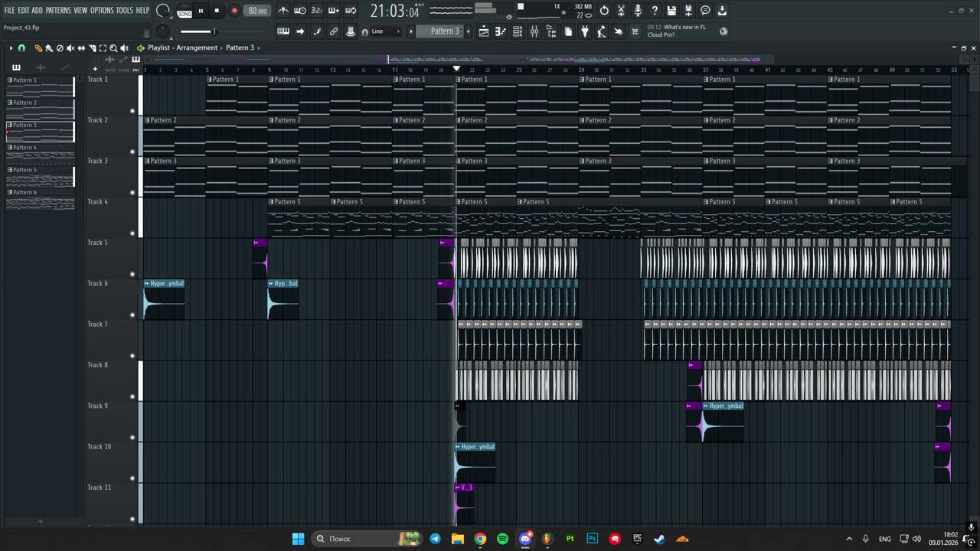Adjust the main pitch knob
Viewport: 980px width, 551px height.
tap(162, 31)
